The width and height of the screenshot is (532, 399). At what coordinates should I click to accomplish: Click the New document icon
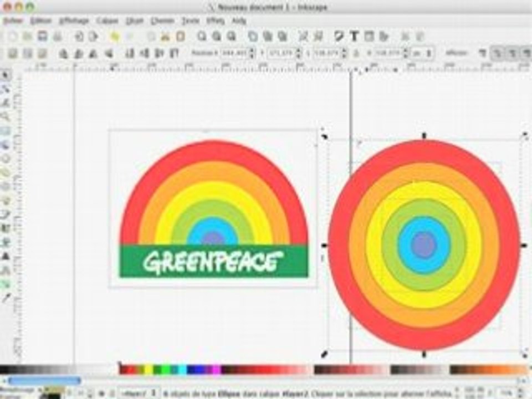(12, 37)
